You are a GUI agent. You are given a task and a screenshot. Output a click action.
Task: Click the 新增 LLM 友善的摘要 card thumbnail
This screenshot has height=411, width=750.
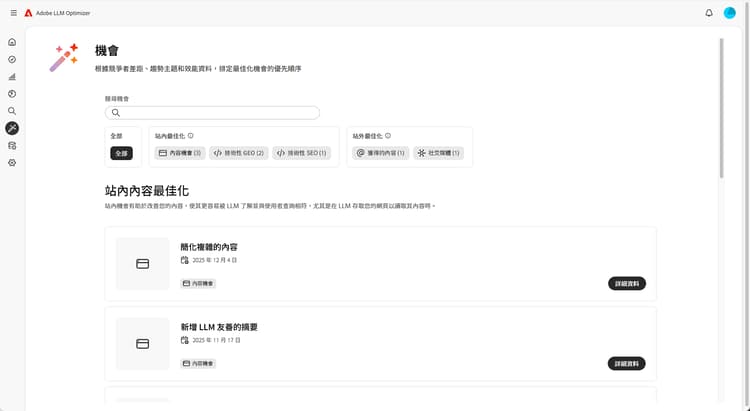143,344
